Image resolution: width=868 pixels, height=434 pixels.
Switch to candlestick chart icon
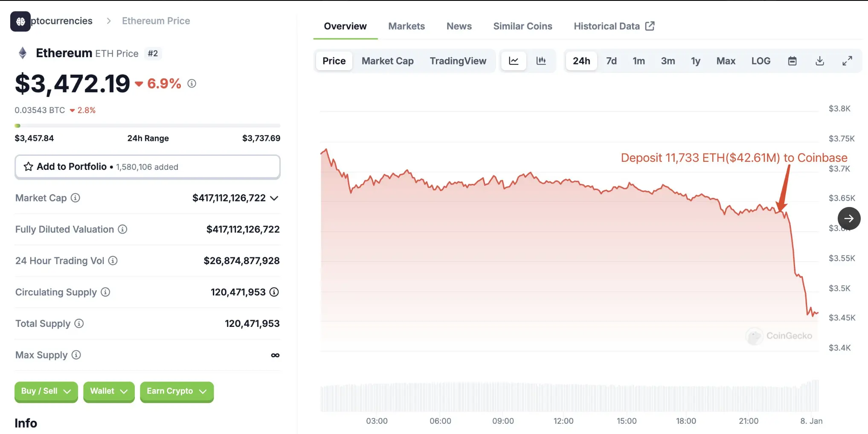coord(541,61)
